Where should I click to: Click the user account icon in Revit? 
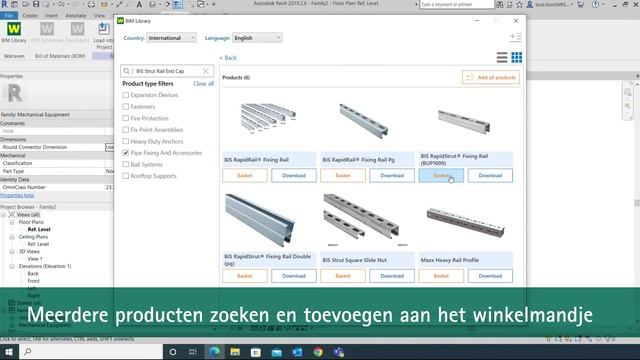(x=530, y=4)
